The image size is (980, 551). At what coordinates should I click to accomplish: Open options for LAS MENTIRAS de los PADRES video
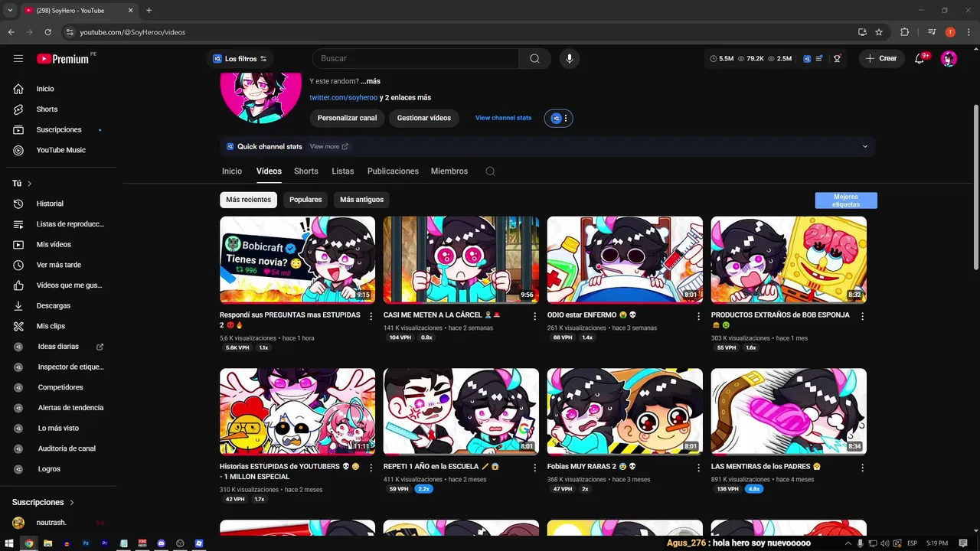point(862,468)
